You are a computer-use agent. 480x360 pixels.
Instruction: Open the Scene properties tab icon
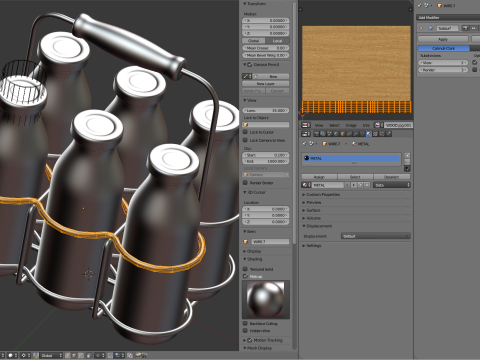[329, 134]
